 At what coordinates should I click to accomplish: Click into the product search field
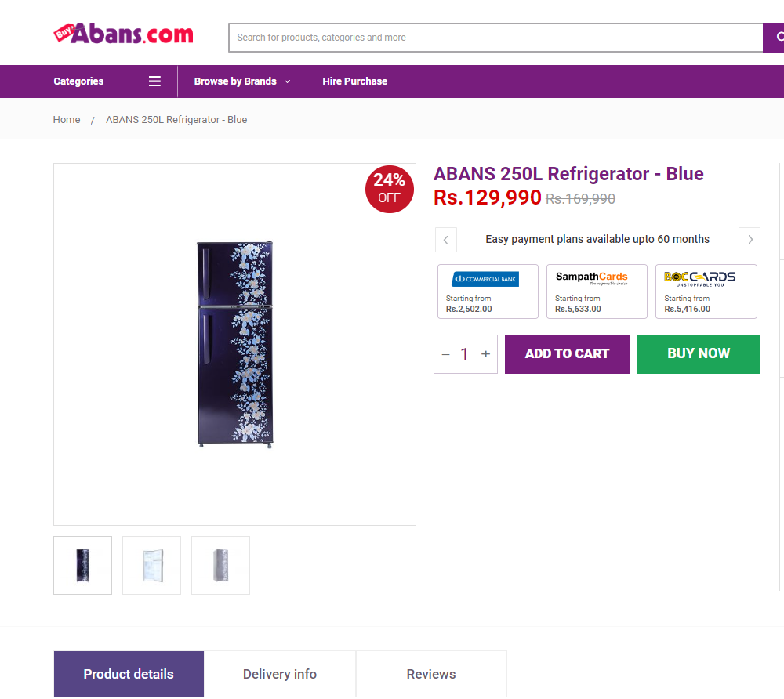click(x=495, y=38)
